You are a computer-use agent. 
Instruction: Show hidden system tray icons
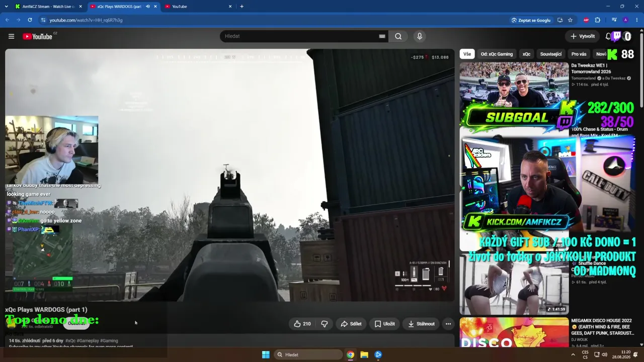(573, 354)
